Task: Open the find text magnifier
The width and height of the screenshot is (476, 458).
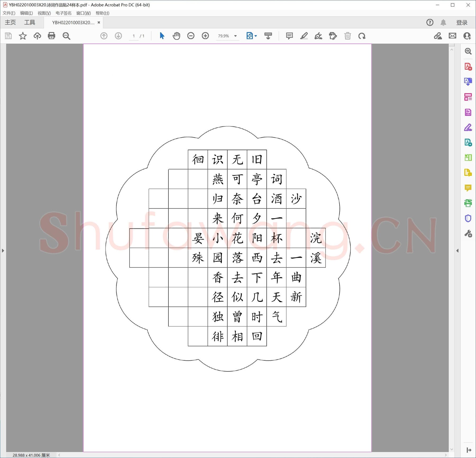Action: [x=66, y=36]
